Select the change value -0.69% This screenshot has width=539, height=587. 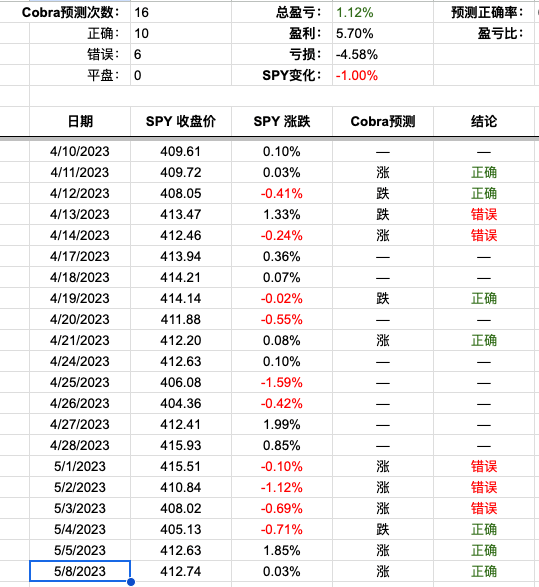click(282, 508)
